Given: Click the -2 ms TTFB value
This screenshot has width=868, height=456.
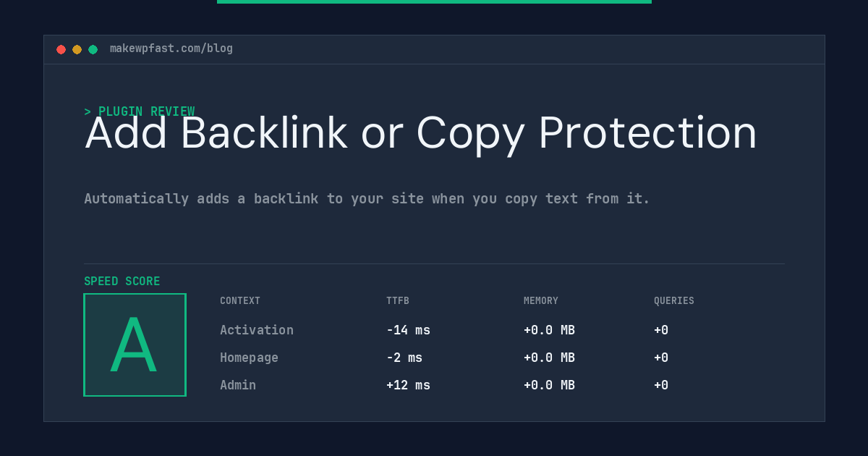Looking at the screenshot, I should pos(404,358).
